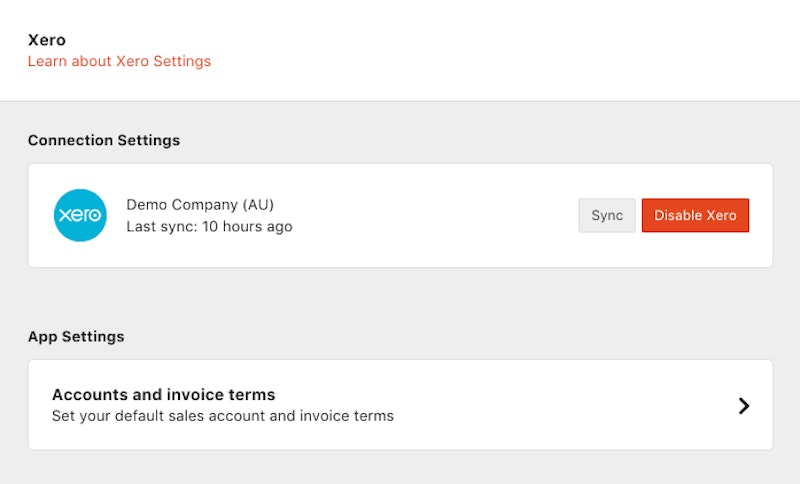800x484 pixels.
Task: Click the chevron arrow on Accounts row
Action: point(743,405)
